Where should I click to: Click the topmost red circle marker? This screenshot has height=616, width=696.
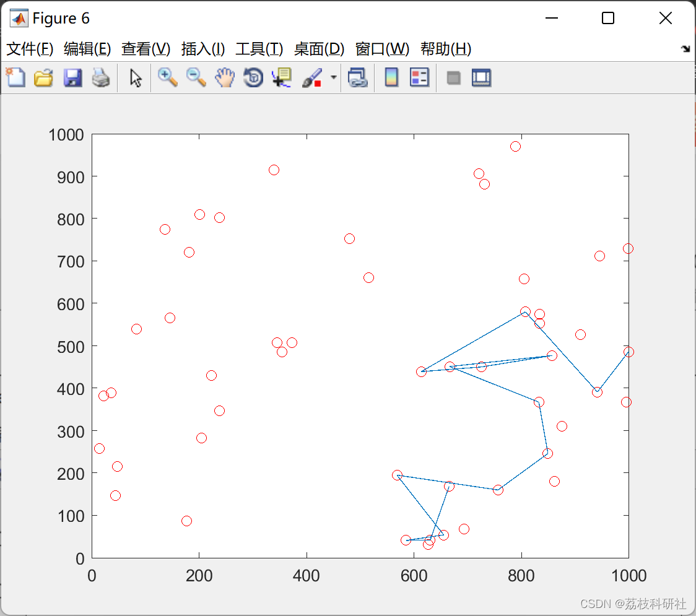pyautogui.click(x=515, y=147)
